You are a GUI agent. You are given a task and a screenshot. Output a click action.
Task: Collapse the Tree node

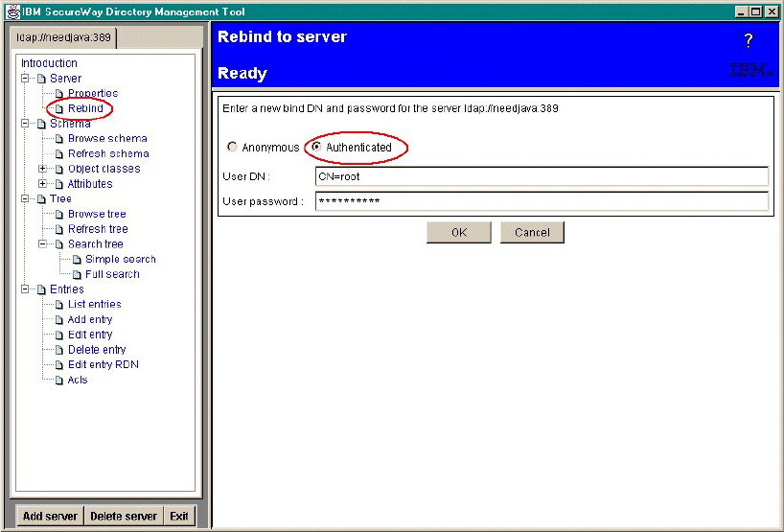pyautogui.click(x=25, y=199)
